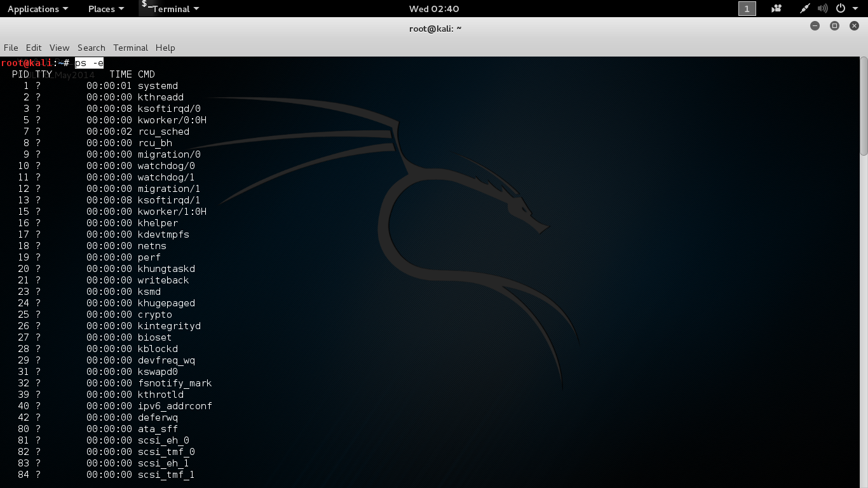Click the 'migration/0' process name
868x488 pixels.
(169, 154)
